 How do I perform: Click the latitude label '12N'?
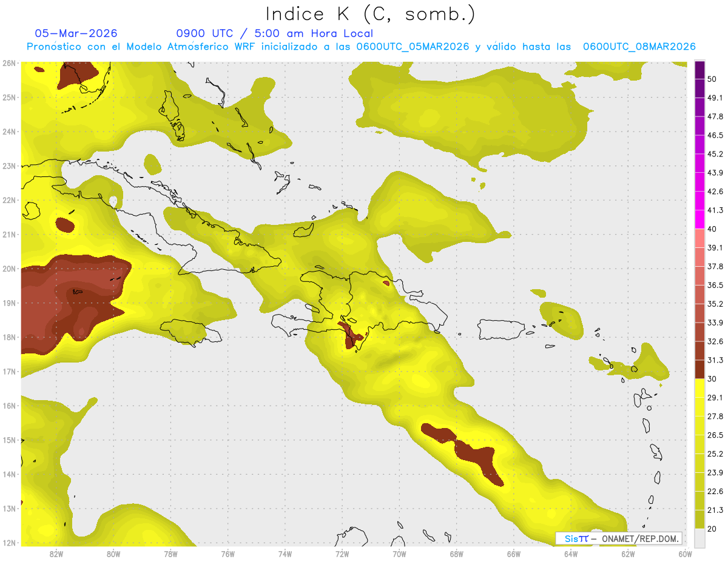[8, 543]
